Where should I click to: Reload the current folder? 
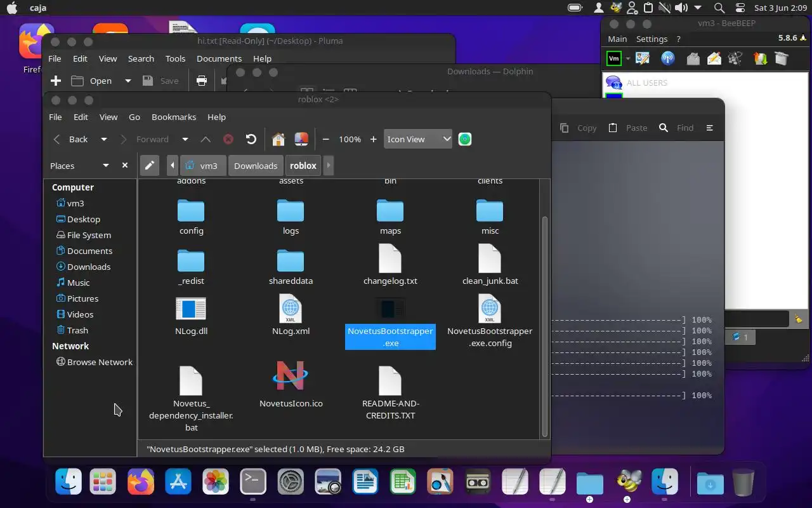251,139
